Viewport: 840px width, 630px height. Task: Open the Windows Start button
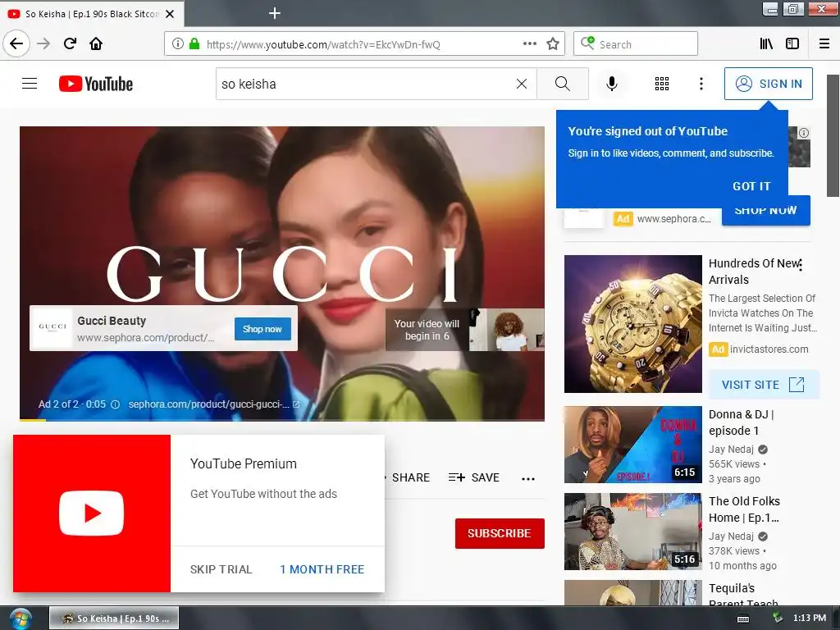(x=20, y=619)
